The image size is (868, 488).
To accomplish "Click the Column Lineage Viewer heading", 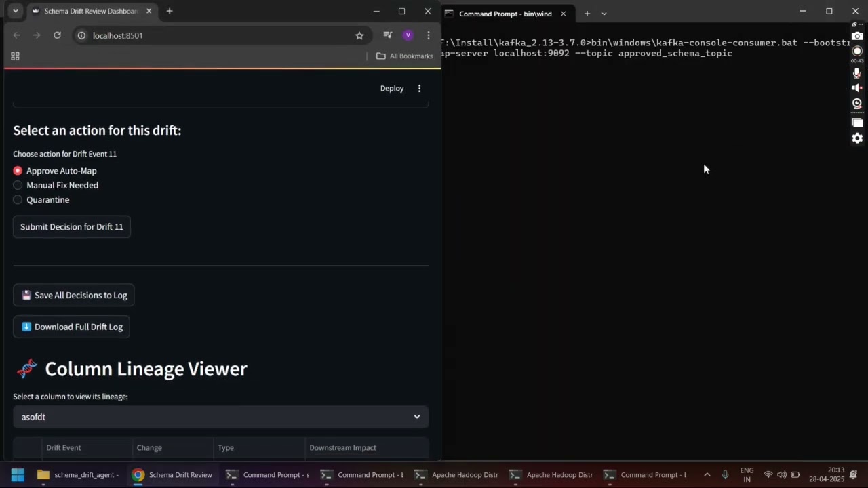I will pos(146,369).
